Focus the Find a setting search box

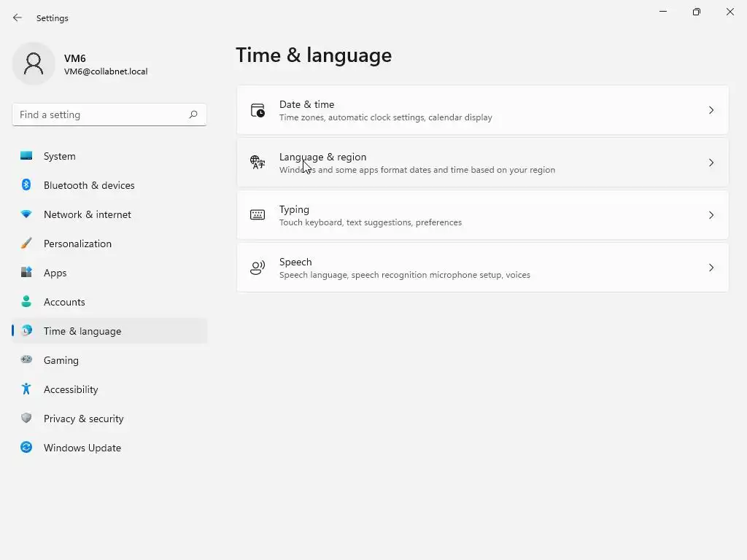click(102, 114)
